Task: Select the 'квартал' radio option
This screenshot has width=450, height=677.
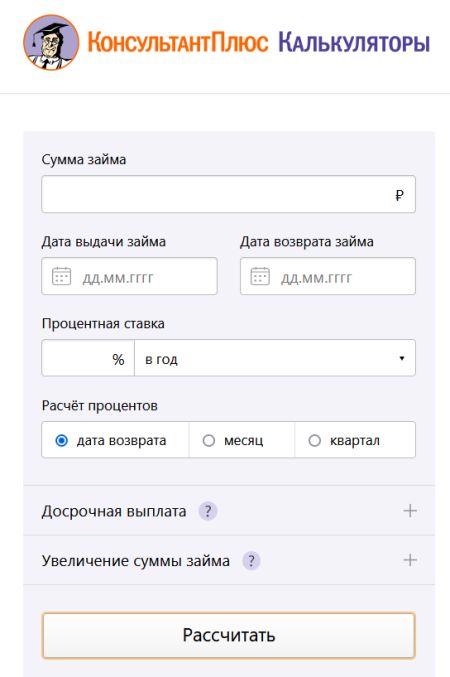Action: (314, 440)
